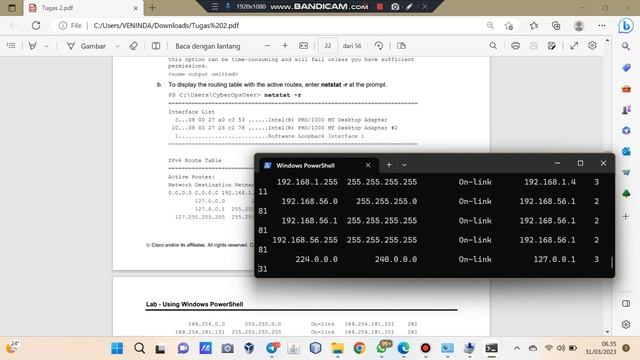Open the Bandicam bar menu icon

pos(214,7)
